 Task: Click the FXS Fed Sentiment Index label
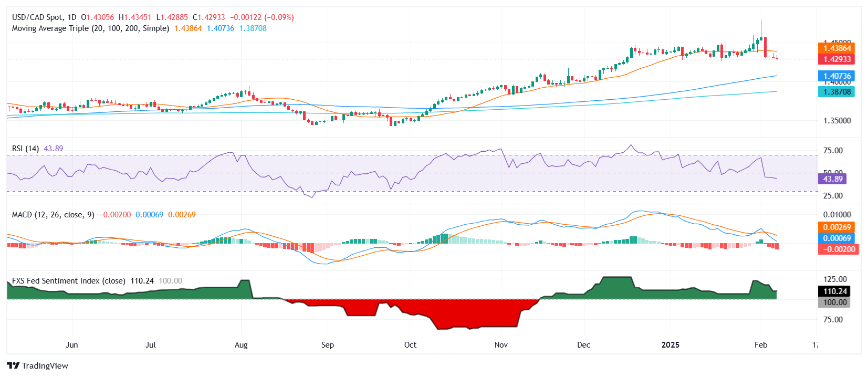click(68, 281)
